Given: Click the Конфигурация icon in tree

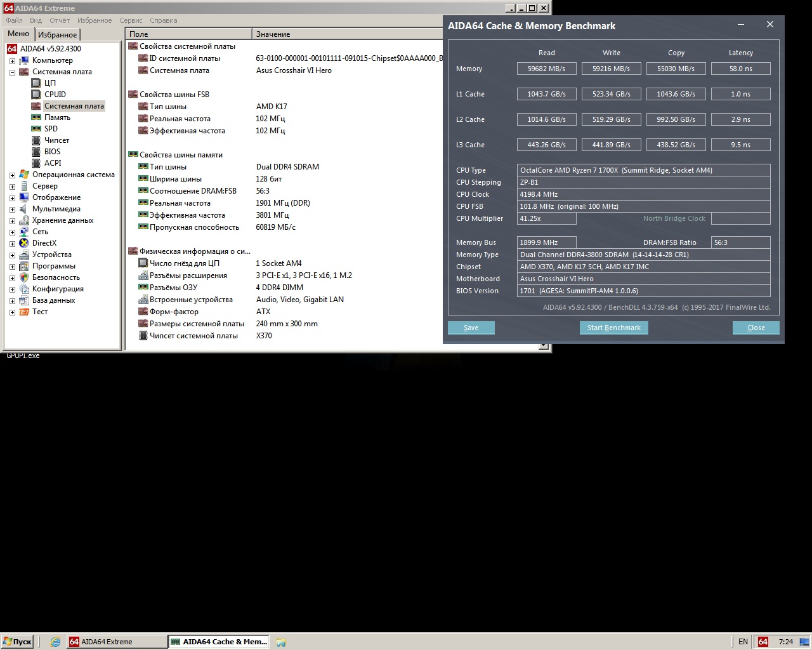Looking at the screenshot, I should click(x=24, y=289).
